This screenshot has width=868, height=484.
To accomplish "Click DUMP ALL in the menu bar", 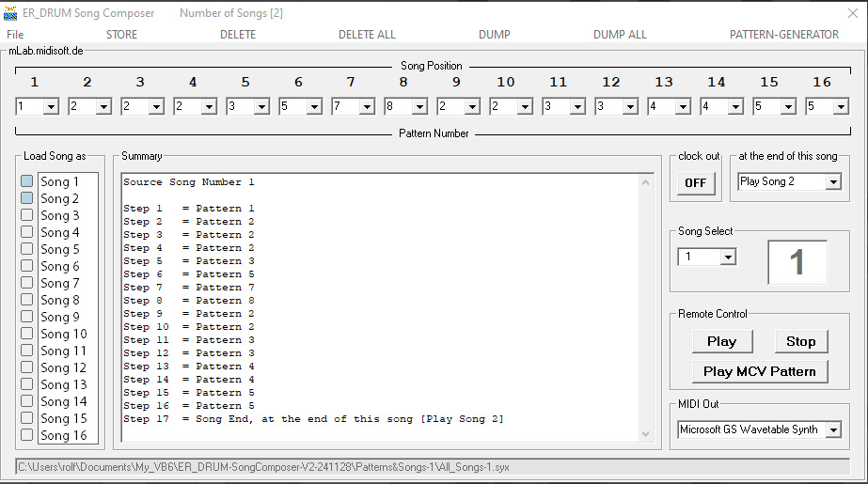I will point(620,35).
